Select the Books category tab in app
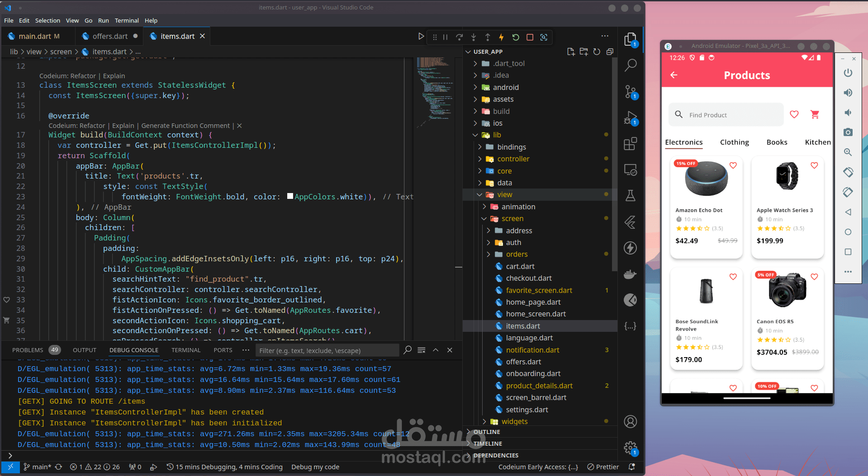 click(x=777, y=142)
